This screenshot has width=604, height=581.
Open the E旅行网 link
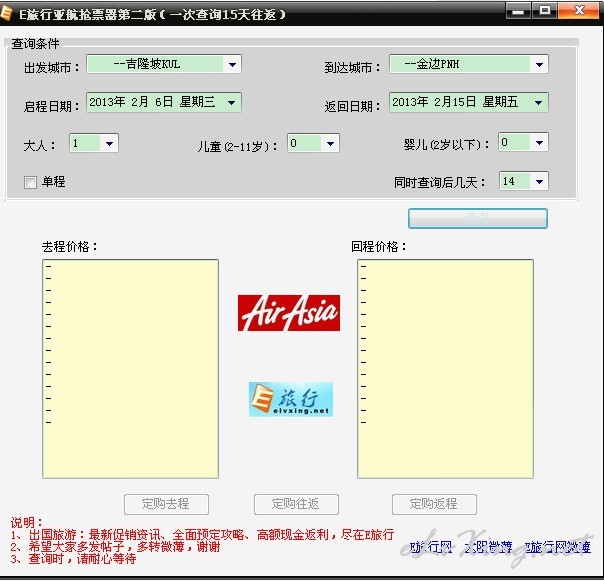pos(431,547)
